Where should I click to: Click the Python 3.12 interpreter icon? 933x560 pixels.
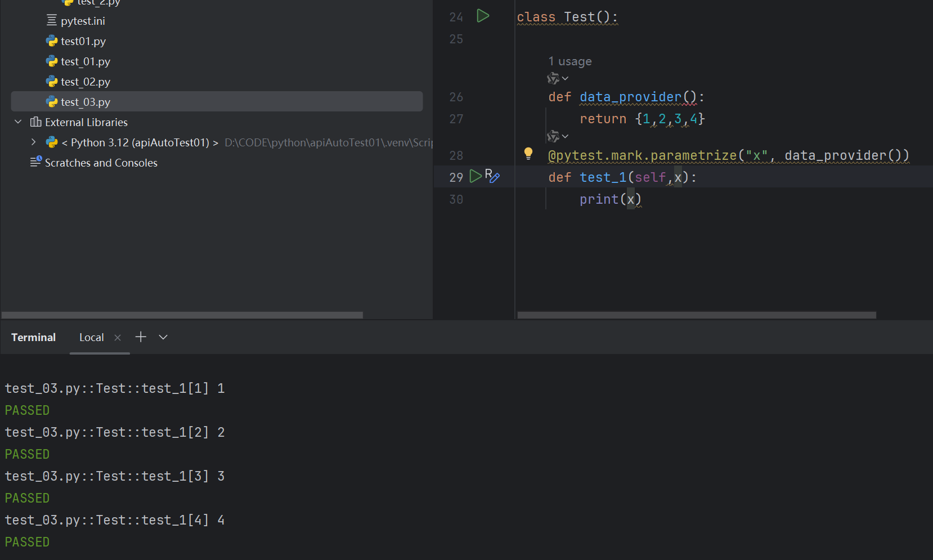tap(52, 142)
